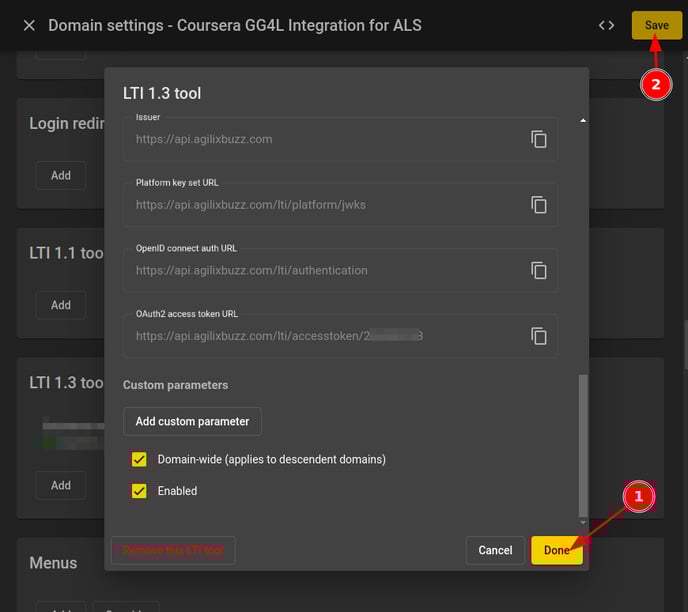Click the OAuth2 access token URL field

(x=340, y=336)
